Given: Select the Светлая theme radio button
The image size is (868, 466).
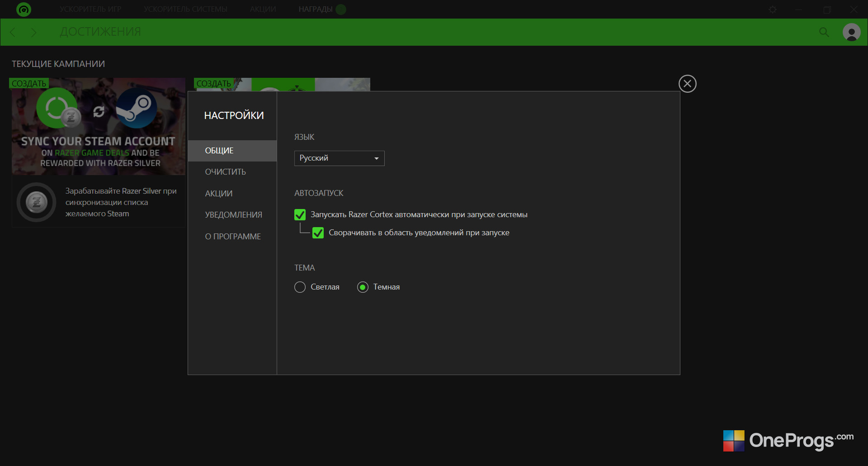Looking at the screenshot, I should 300,287.
